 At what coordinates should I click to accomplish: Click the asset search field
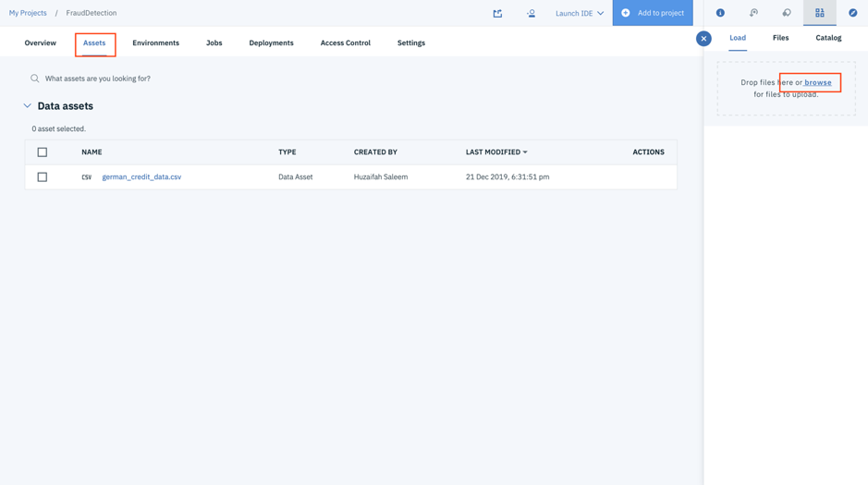click(185, 79)
